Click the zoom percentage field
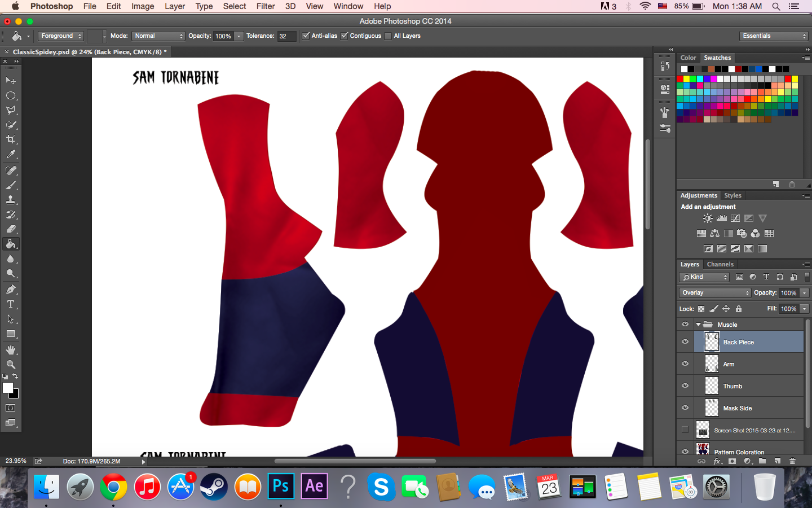This screenshot has height=508, width=812. 16,461
